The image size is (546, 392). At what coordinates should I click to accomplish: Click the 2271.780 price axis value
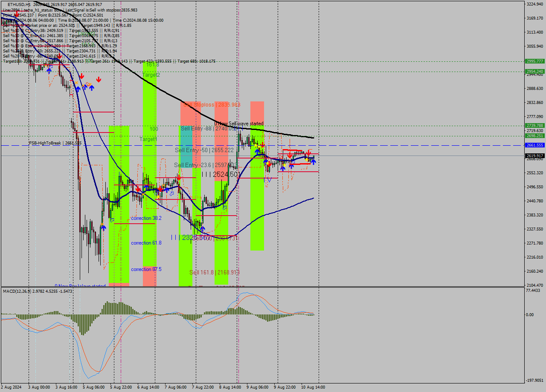coord(535,243)
